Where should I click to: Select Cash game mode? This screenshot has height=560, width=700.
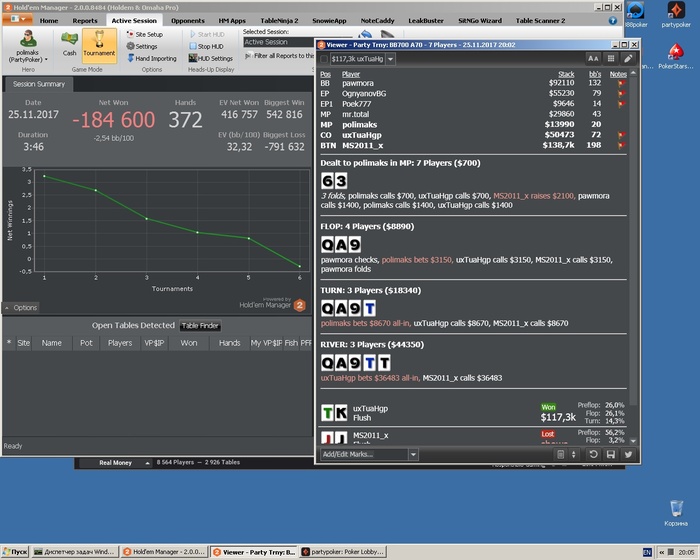point(69,45)
